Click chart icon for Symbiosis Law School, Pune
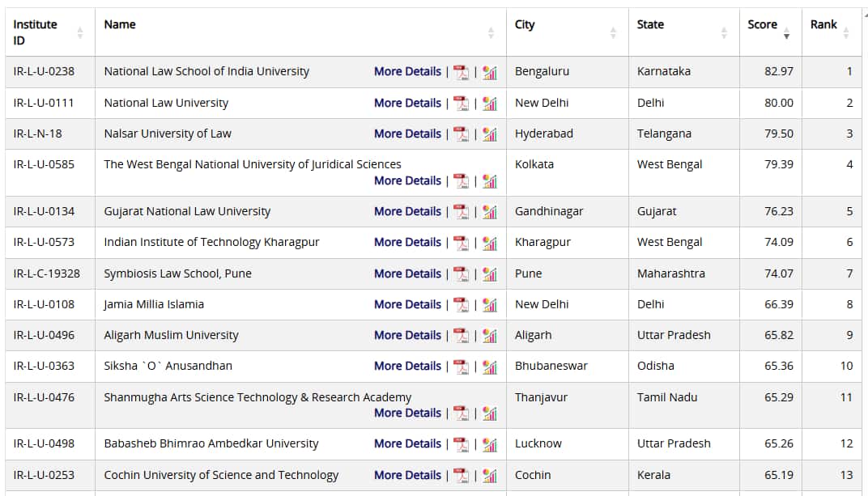 coord(490,274)
